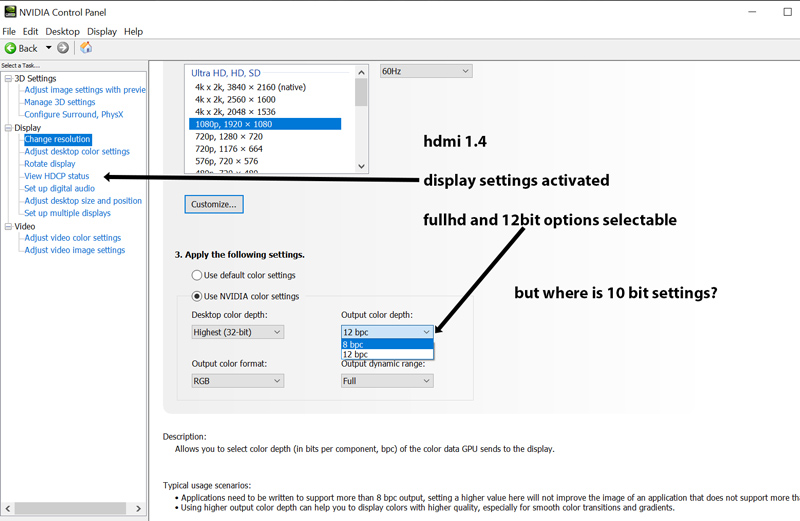This screenshot has width=800, height=521.
Task: Collapse the Display tree node
Action: (x=8, y=128)
